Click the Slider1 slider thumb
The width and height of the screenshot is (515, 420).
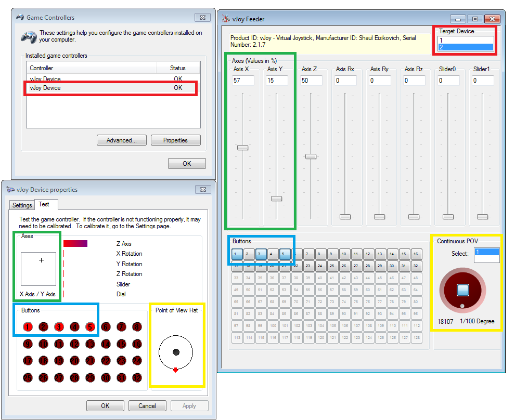(482, 217)
